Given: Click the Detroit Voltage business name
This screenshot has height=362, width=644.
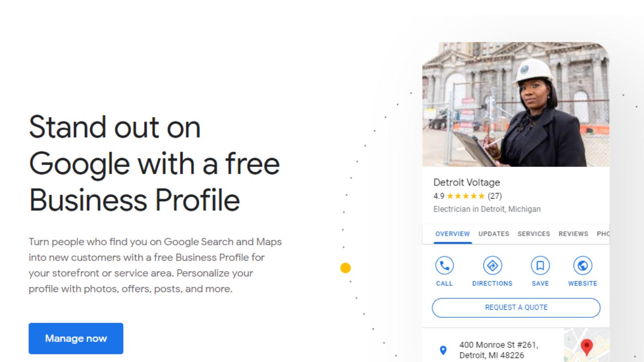Looking at the screenshot, I should point(466,182).
